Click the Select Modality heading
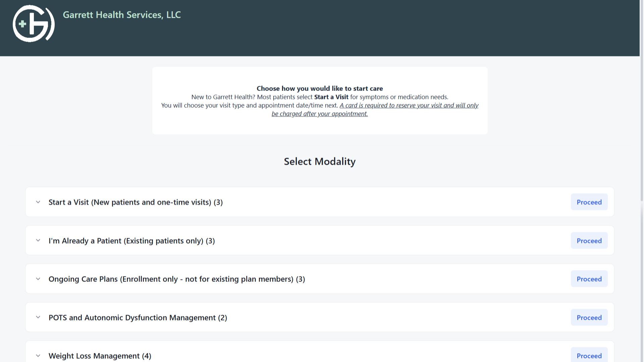Image resolution: width=644 pixels, height=362 pixels. pos(320,162)
